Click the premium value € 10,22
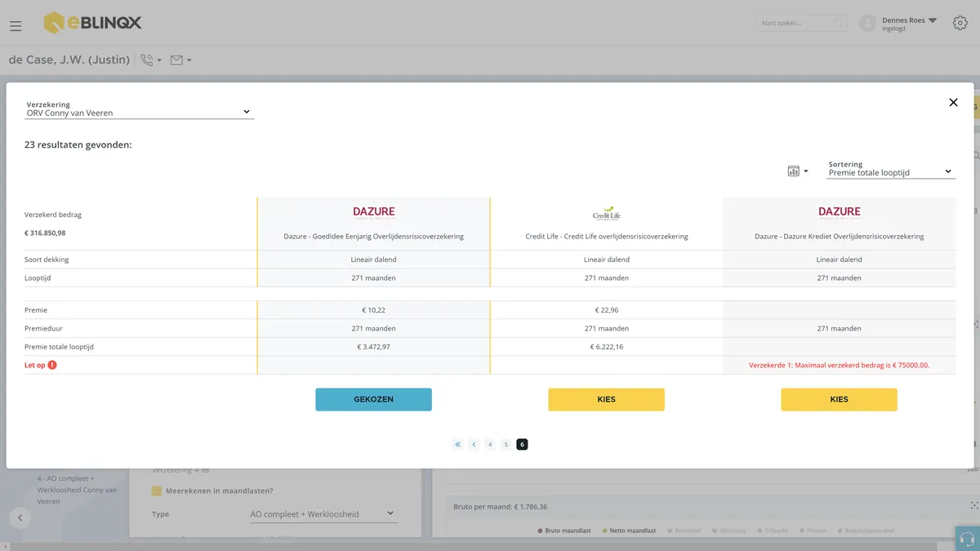The height and width of the screenshot is (551, 980). pyautogui.click(x=373, y=310)
